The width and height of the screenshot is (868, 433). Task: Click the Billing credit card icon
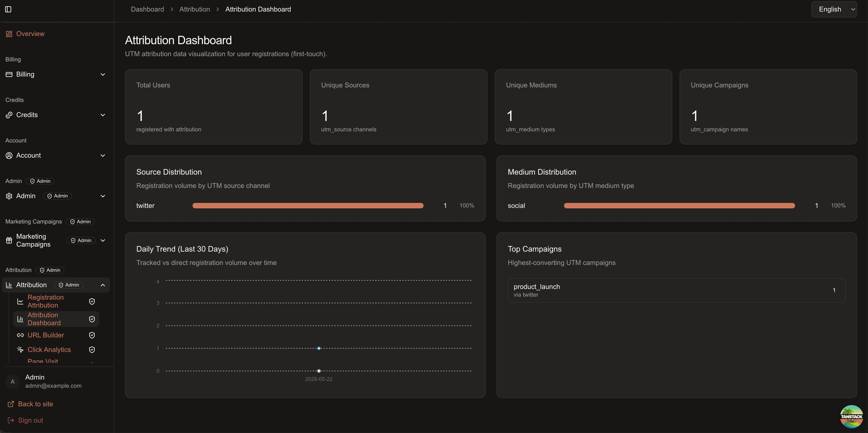(x=9, y=75)
